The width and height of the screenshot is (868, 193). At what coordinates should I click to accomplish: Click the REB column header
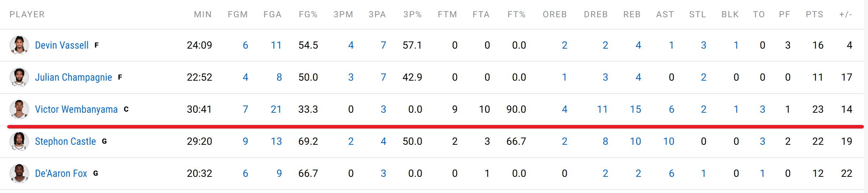(x=632, y=14)
